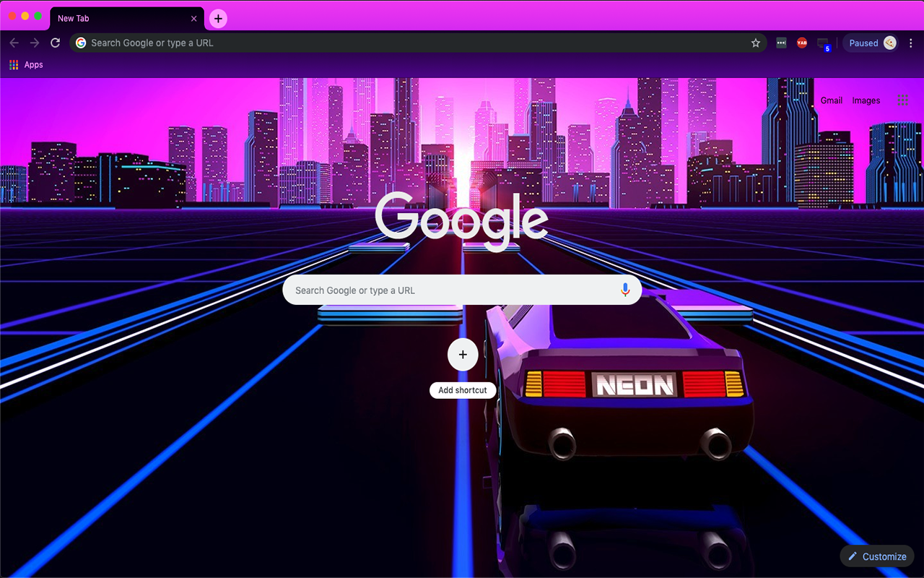924x578 pixels.
Task: Click the bookmark star in address bar
Action: tap(756, 43)
